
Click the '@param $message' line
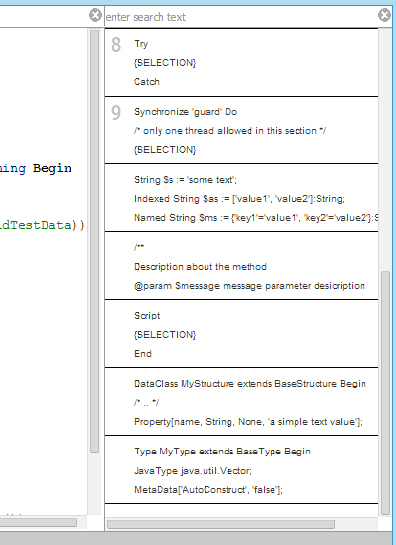click(249, 286)
